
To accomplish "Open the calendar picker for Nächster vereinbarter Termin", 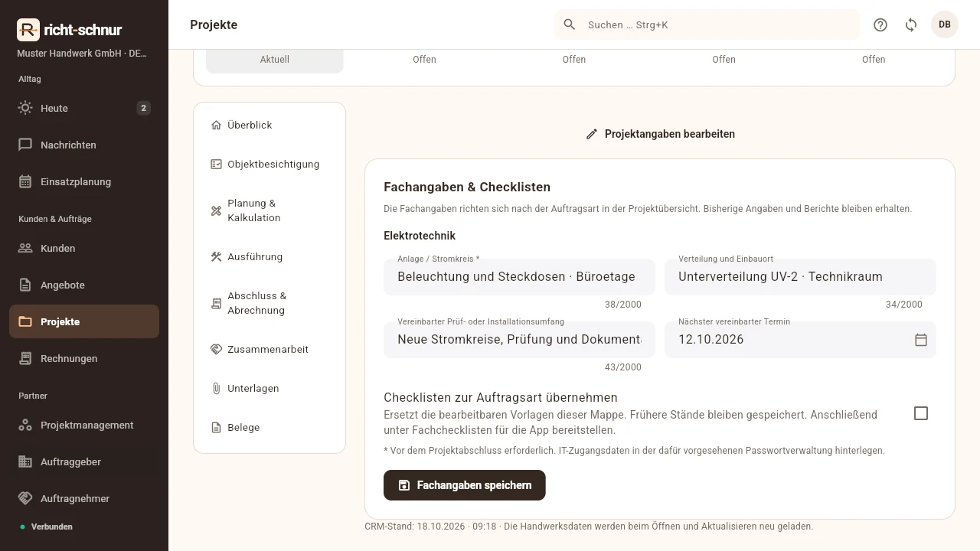I will tap(921, 340).
